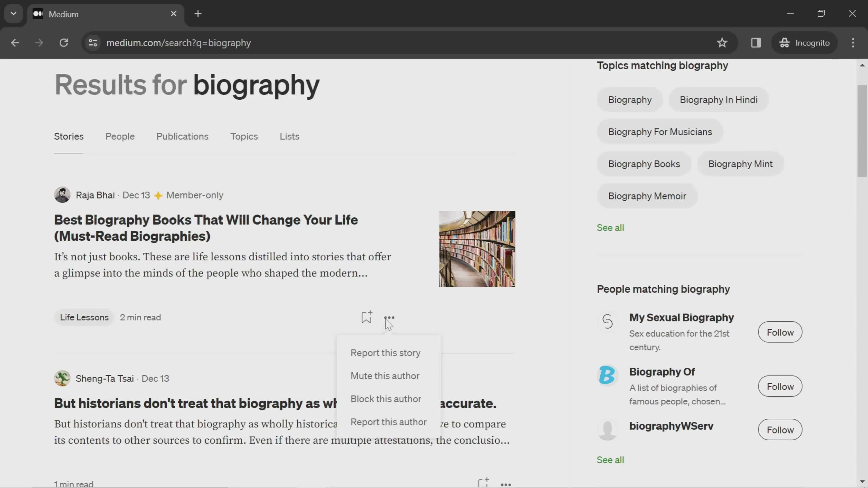Click the Incognito mode icon
The image size is (868, 488).
[786, 42]
